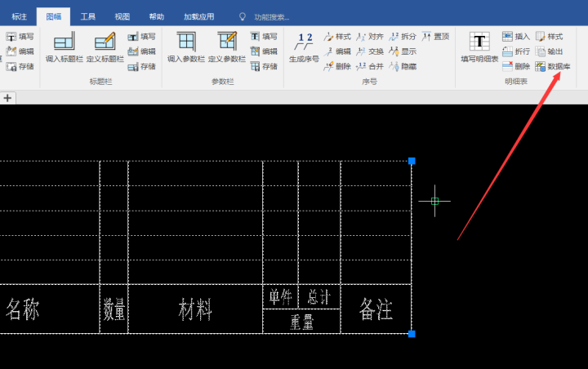This screenshot has width=588, height=369.
Task: Click 交换 to swap part numbers
Action: click(370, 51)
